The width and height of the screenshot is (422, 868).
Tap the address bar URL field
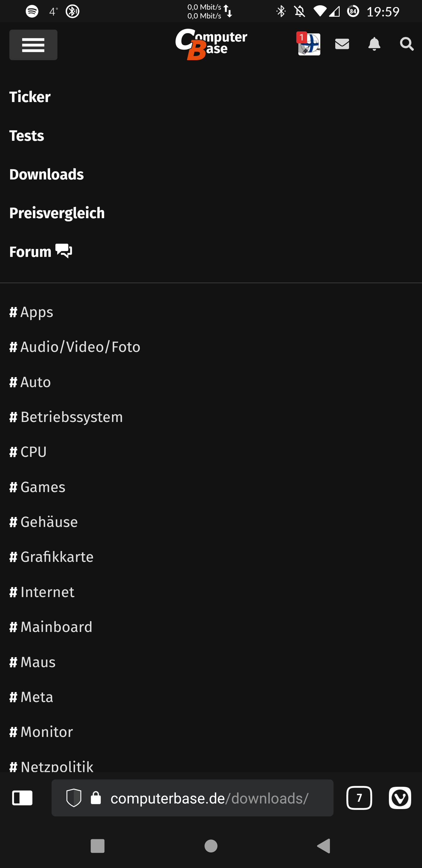click(x=209, y=798)
